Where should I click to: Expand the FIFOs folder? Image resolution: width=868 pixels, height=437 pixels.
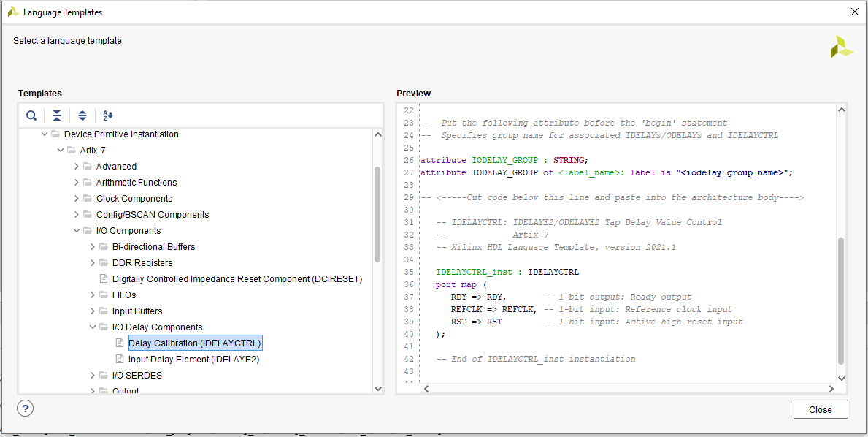point(93,294)
